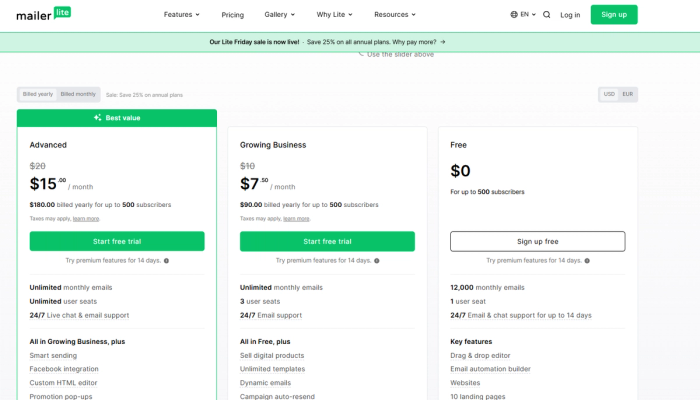Click the globe language icon
Image resolution: width=700 pixels, height=400 pixels.
coord(514,15)
